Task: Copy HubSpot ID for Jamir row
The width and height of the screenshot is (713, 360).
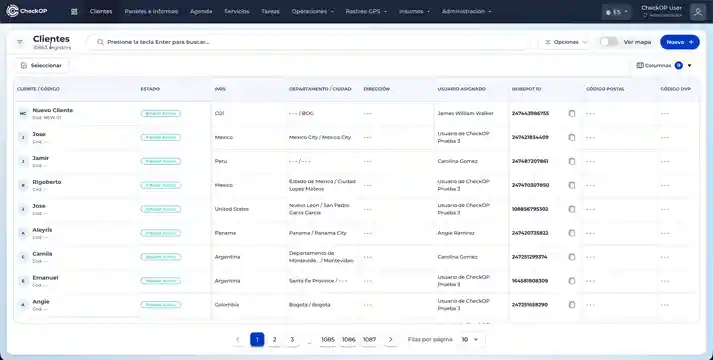Action: [572, 161]
